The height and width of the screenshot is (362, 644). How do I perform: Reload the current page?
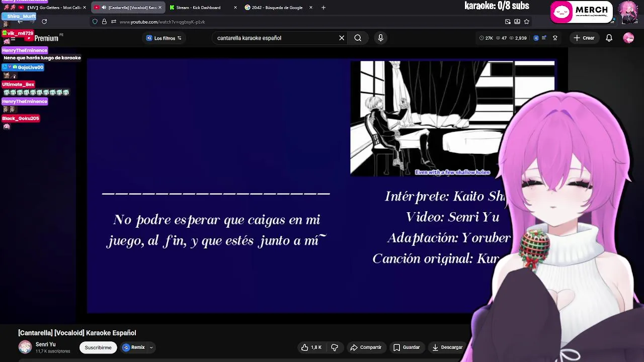(44, 22)
